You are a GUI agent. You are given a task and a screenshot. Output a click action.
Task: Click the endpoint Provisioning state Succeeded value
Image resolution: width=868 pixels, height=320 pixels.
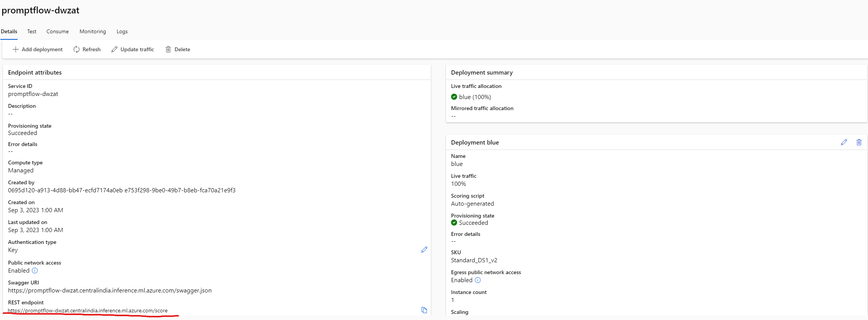(23, 133)
